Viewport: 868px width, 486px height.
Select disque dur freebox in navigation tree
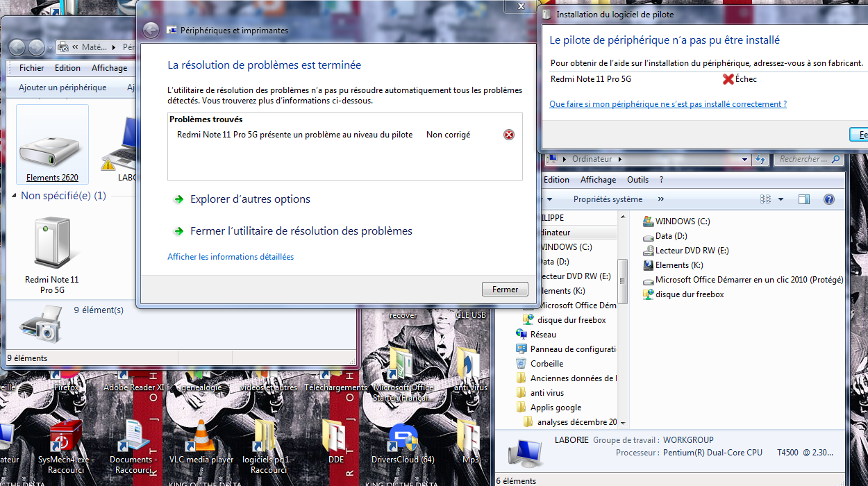tap(565, 320)
